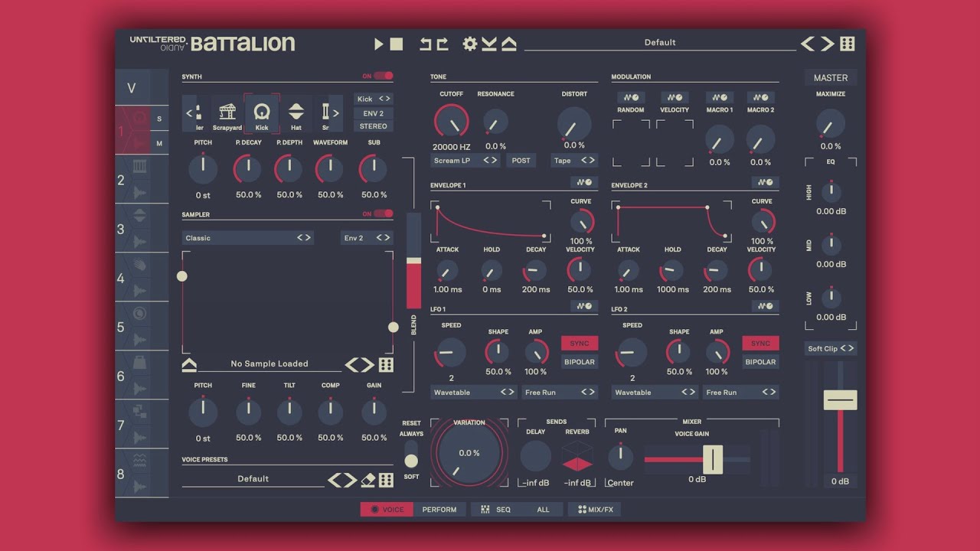The image size is (980, 551).
Task: Click the save preset down-arrow icon
Action: point(489,44)
